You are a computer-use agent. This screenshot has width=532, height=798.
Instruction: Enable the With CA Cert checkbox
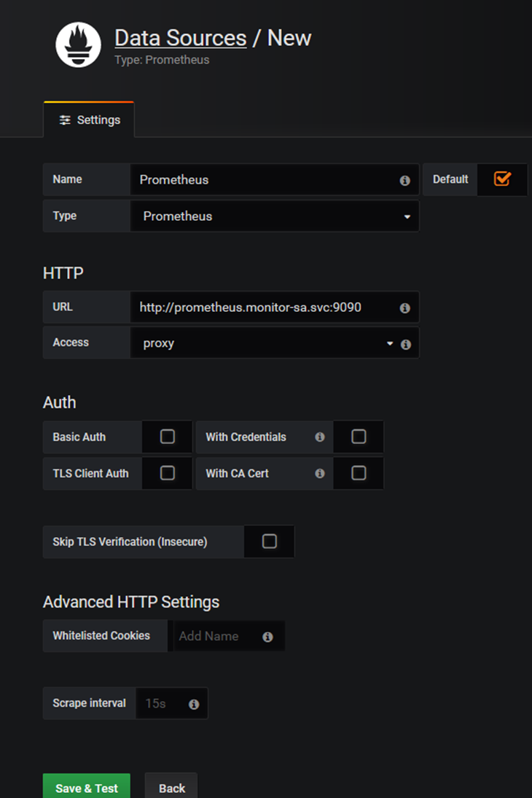pyautogui.click(x=359, y=473)
